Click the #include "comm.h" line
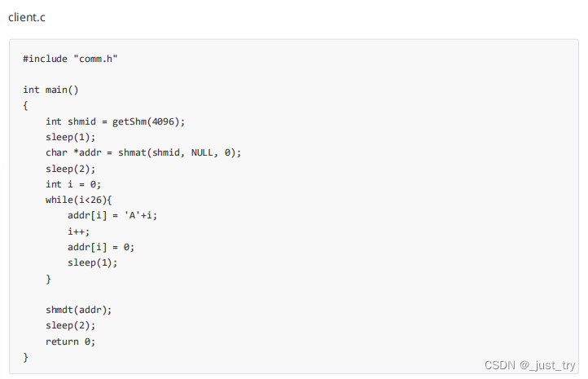This screenshot has width=588, height=379. tap(76, 59)
